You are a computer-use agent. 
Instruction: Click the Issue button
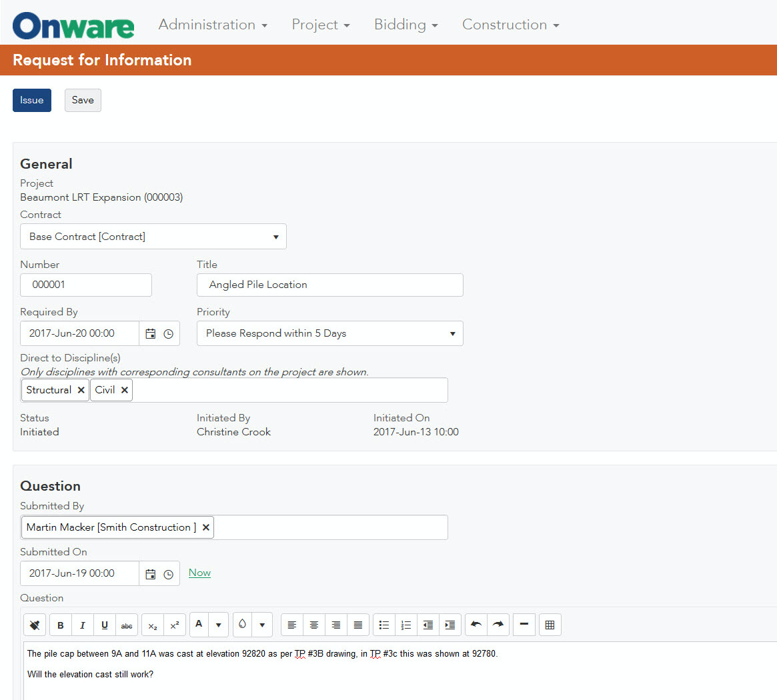[x=31, y=100]
